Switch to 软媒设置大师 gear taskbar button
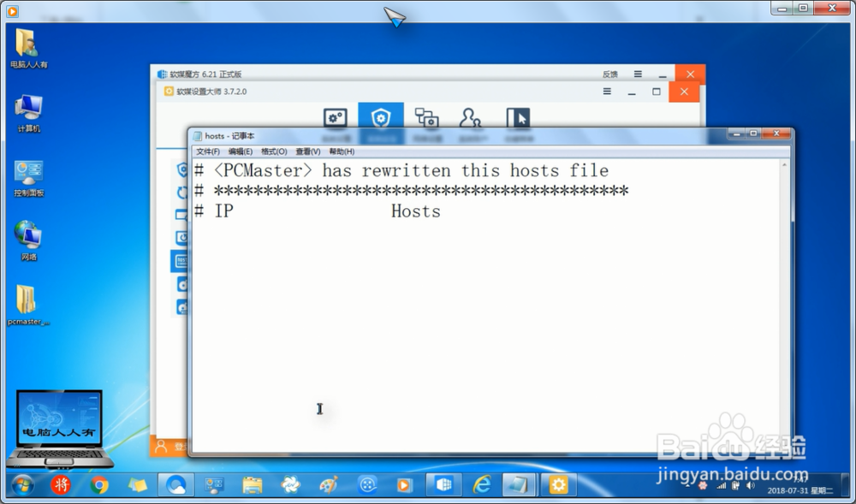 coord(558,485)
